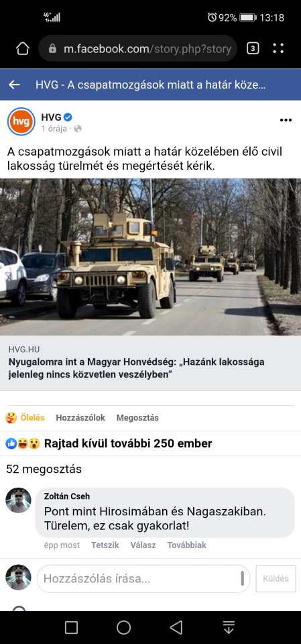Expand Továbbiak options under the comment
The width and height of the screenshot is (301, 644).
coord(187,545)
